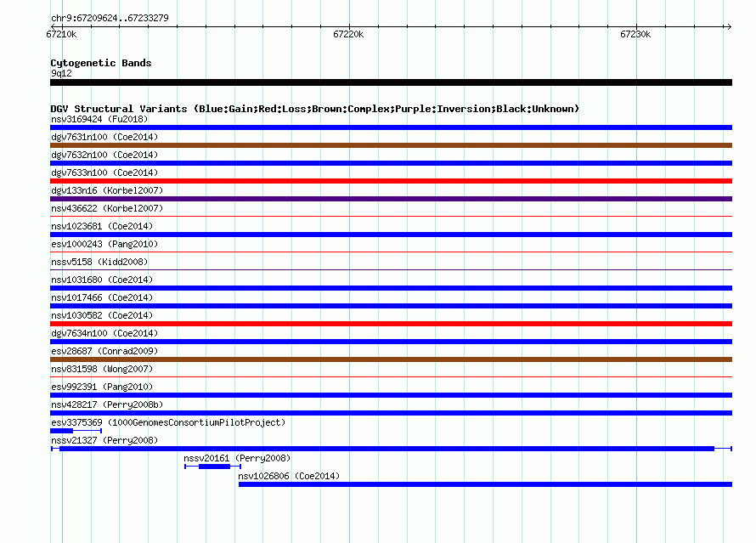Image resolution: width=756 pixels, height=543 pixels.
Task: Click the 67230k ruler tick label
Action: (x=635, y=34)
